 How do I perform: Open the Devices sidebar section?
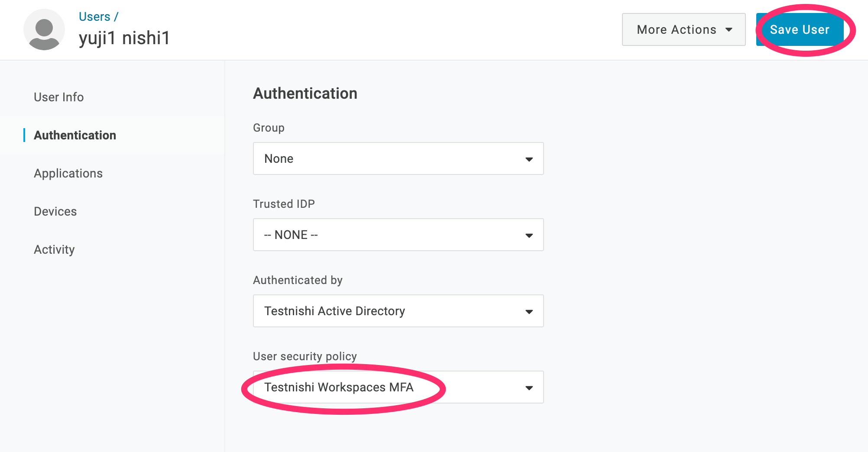[x=55, y=211]
